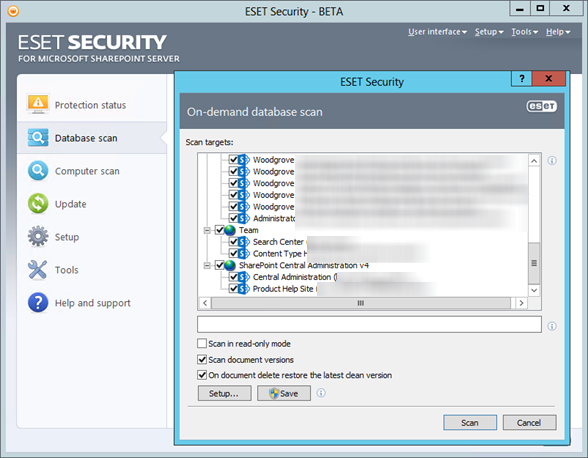Open the Help menu in header
This screenshot has height=458, width=588.
(558, 32)
